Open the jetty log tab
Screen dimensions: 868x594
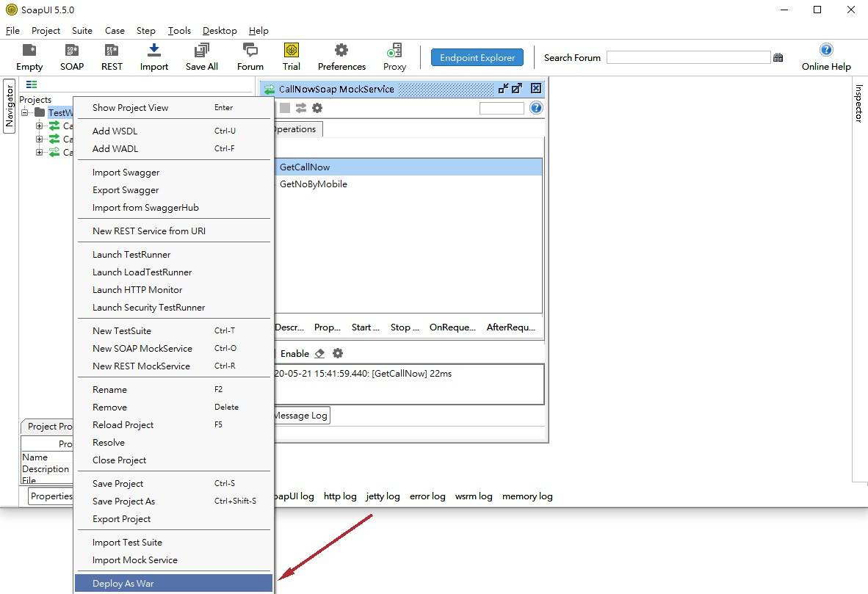[383, 496]
